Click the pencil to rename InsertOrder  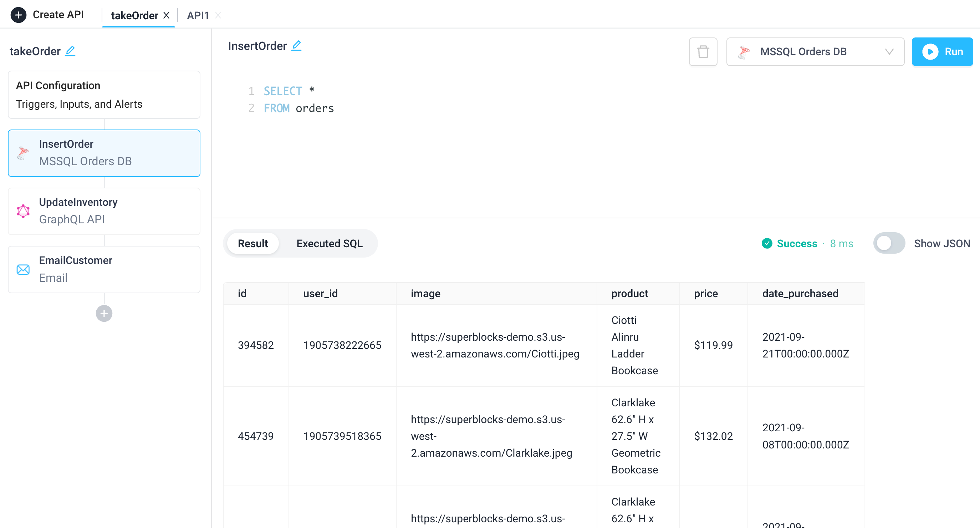(296, 45)
